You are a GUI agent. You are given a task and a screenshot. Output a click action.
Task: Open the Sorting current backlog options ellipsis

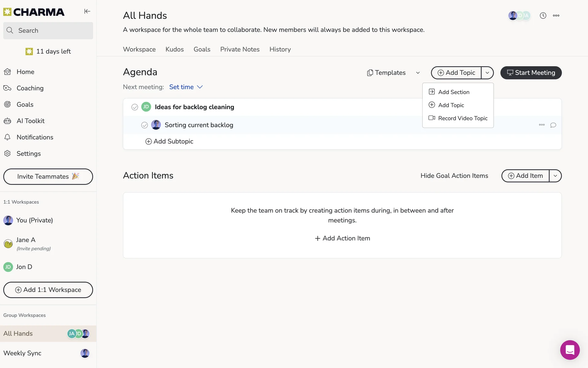coord(541,125)
